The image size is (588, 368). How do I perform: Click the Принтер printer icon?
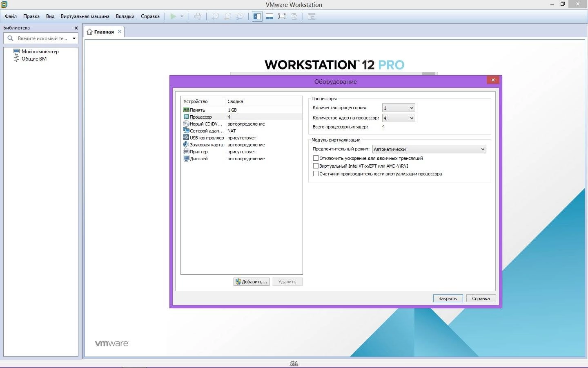click(x=186, y=152)
